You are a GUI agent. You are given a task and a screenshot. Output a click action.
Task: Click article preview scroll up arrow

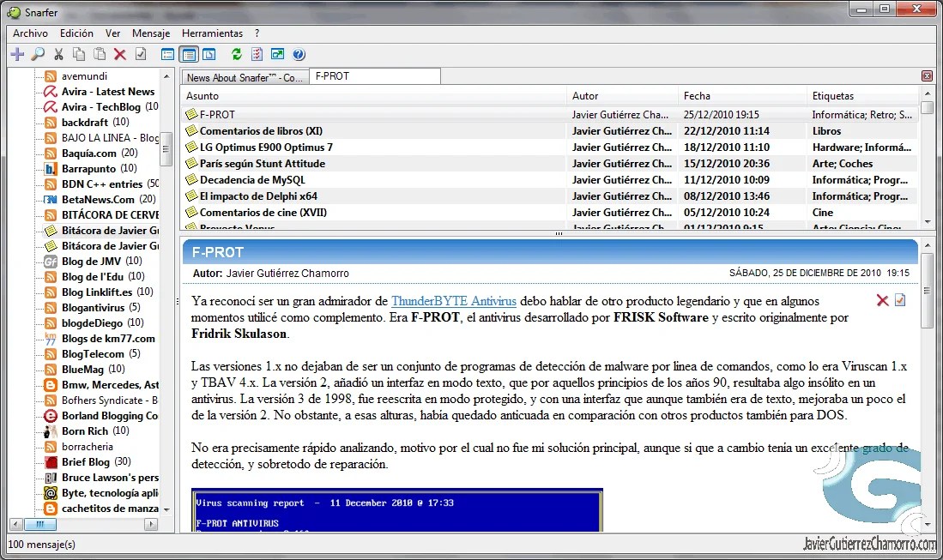[928, 245]
